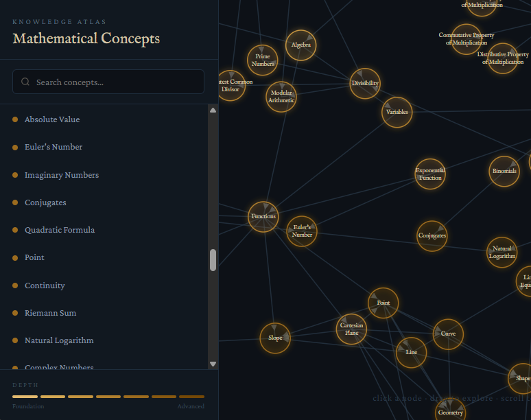Open Continuity list entry
This screenshot has height=420, width=531.
[104, 285]
